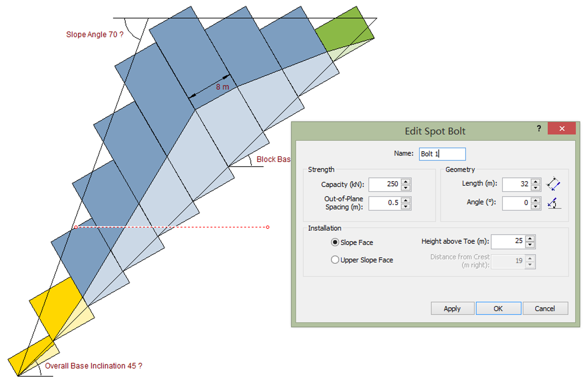Viewport: 588px width, 386px height.
Task: Select the Upper Slope Face option
Action: click(335, 260)
